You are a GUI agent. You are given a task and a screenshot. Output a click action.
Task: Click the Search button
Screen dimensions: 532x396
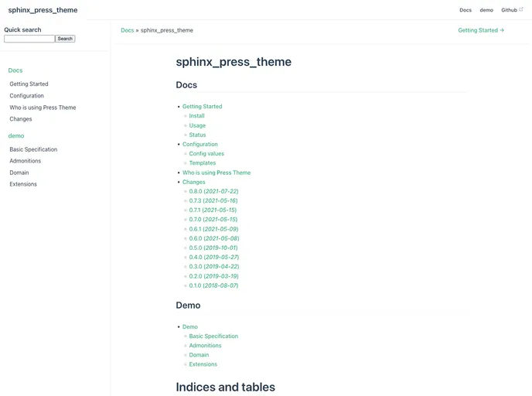[x=65, y=39]
